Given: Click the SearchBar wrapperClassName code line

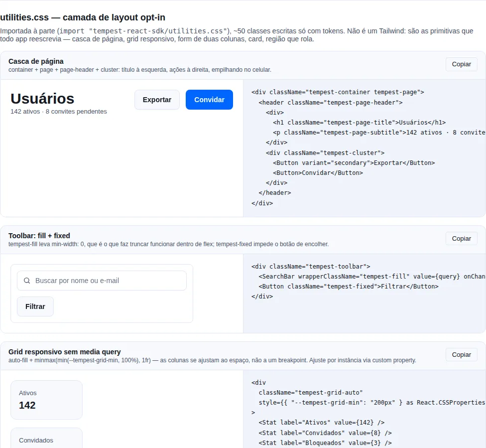Looking at the screenshot, I should tap(372, 277).
